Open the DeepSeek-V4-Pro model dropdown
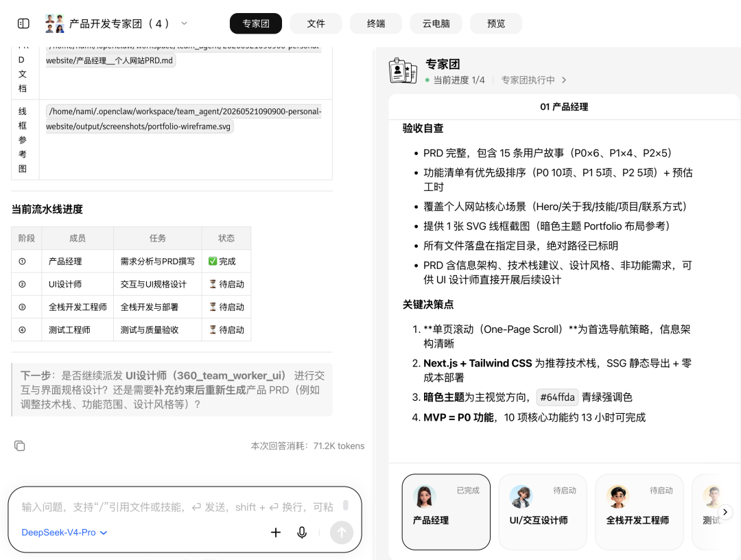The image size is (741, 560). tap(64, 533)
